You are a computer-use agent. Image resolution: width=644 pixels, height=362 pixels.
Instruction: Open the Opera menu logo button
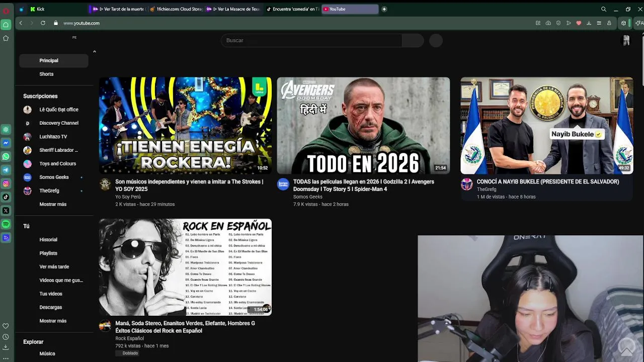(x=6, y=11)
